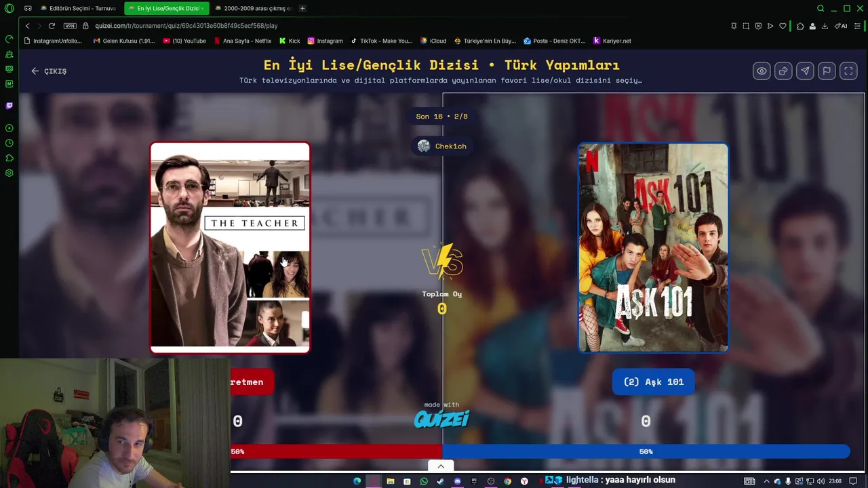Open Settings gear in the sidebar
The height and width of the screenshot is (488, 868).
pyautogui.click(x=9, y=173)
